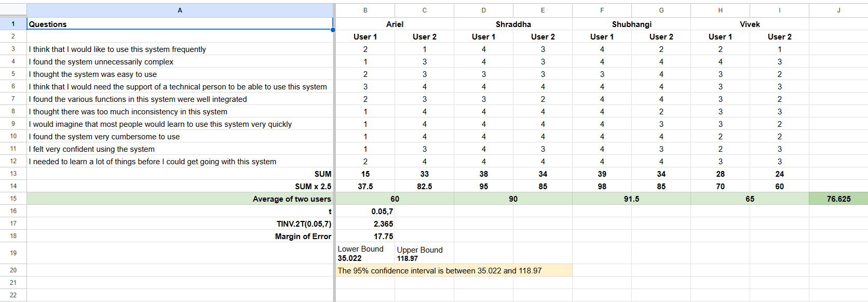
Task: Click 'Average of two users' label
Action: pos(180,199)
